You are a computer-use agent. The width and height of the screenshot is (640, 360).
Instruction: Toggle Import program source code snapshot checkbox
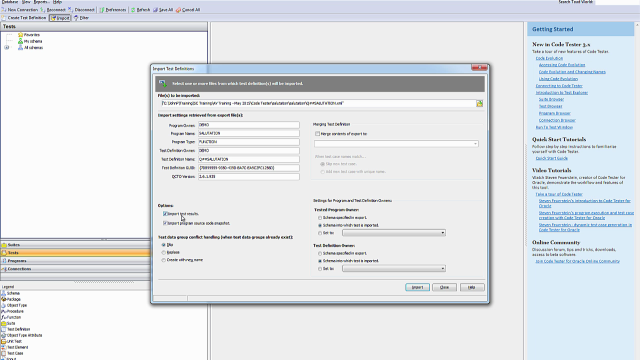tap(165, 223)
